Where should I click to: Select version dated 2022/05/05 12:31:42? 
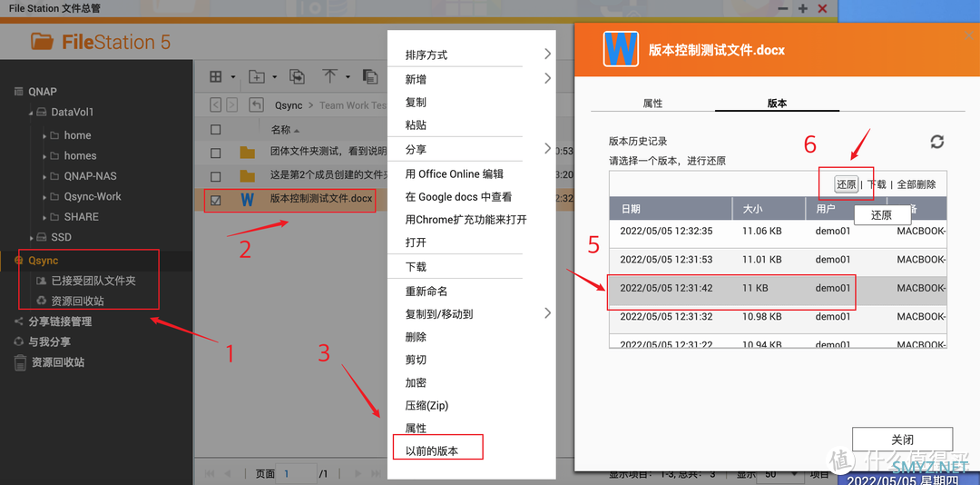pyautogui.click(x=779, y=288)
